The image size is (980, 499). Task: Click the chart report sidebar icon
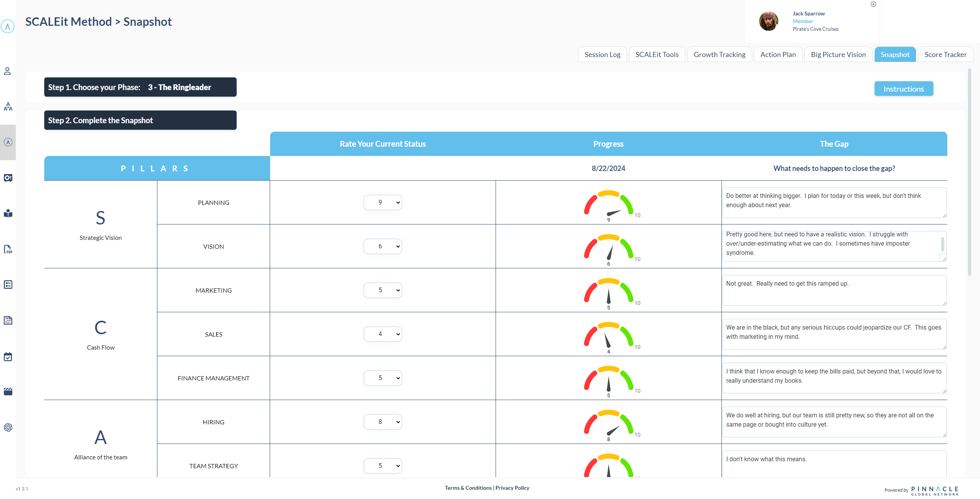pos(8,320)
